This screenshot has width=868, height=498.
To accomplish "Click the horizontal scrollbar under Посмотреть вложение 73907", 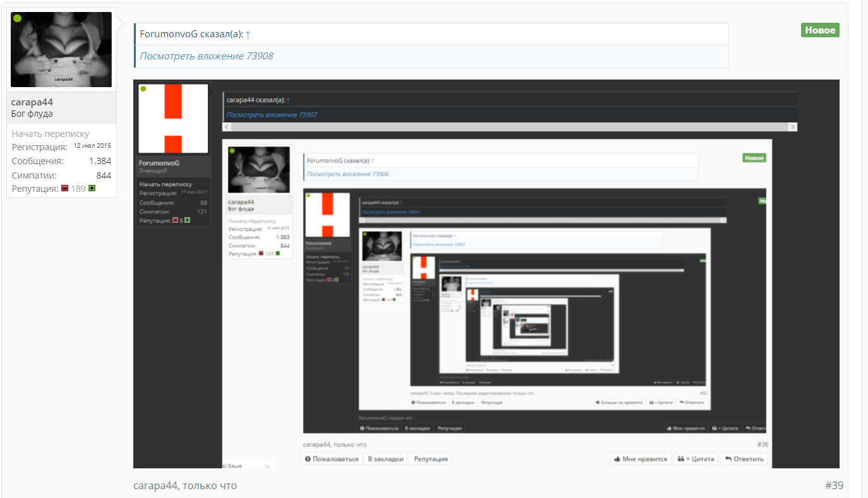I will (510, 127).
